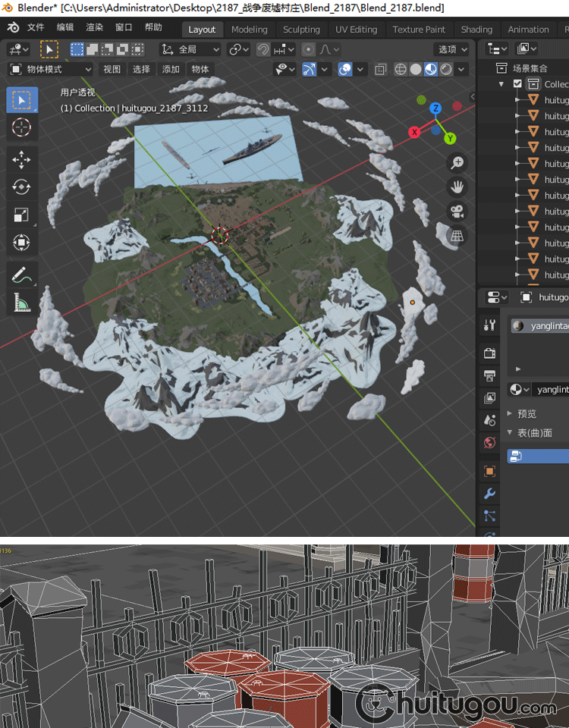Click the zoom magnifier in the viewport

pos(457,163)
